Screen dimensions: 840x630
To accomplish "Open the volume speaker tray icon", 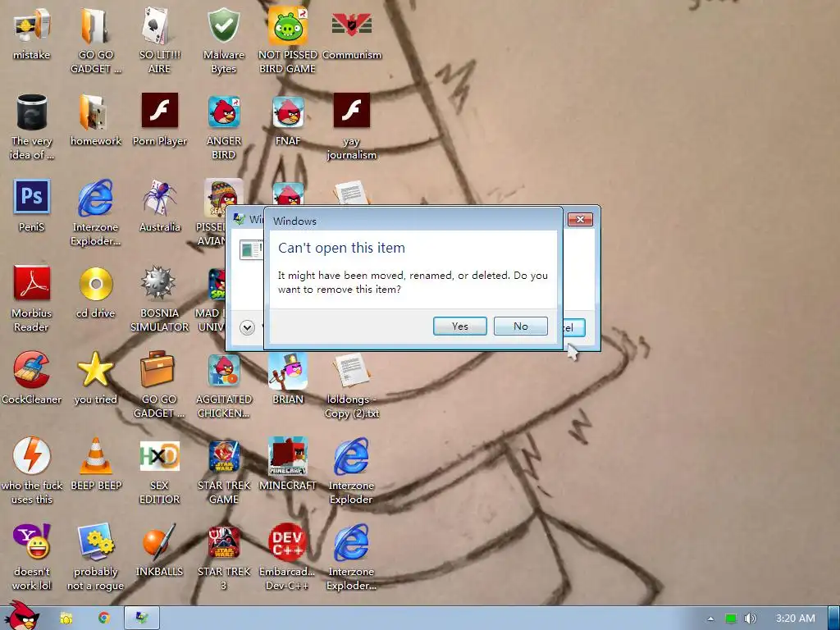I will [x=750, y=619].
